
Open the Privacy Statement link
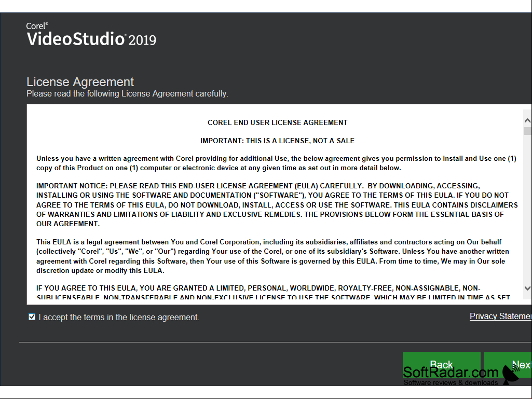501,316
